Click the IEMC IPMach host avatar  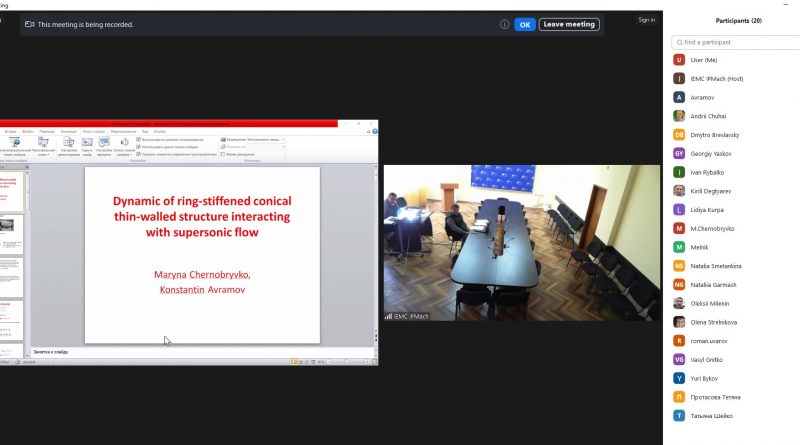point(679,78)
